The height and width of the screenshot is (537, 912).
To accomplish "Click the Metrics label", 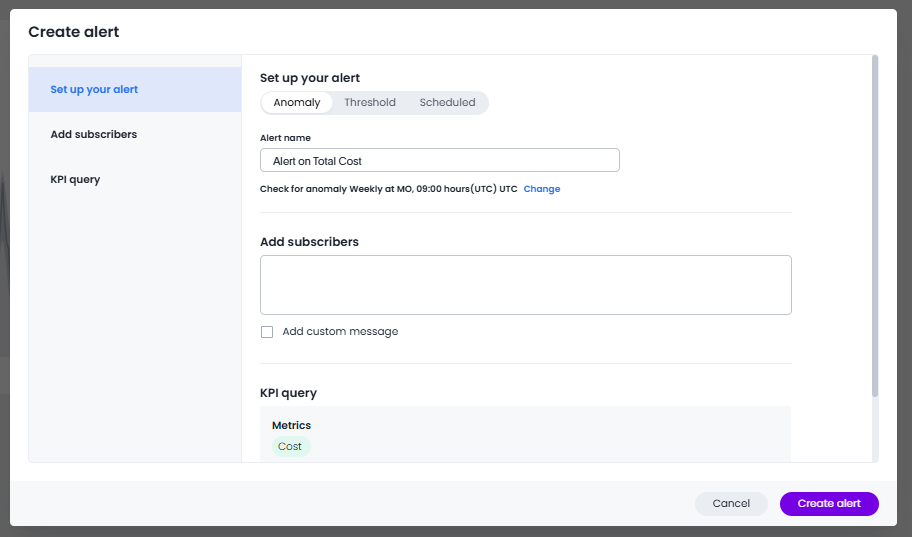I will pyautogui.click(x=291, y=425).
